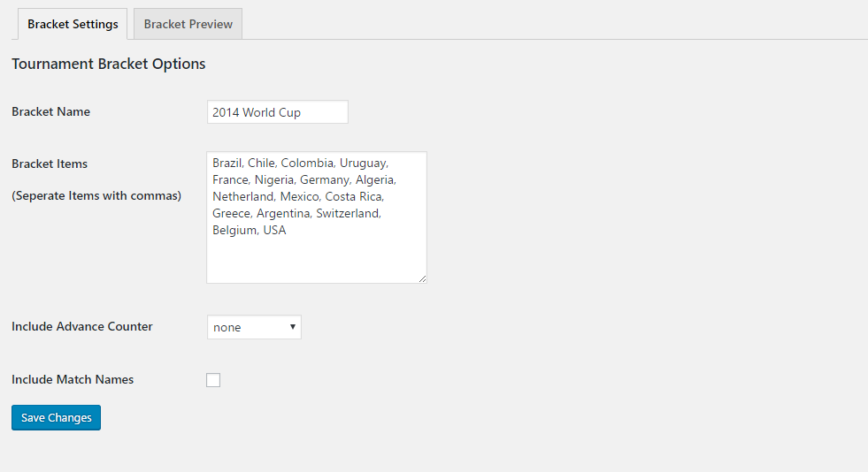Click the Save Changes button
This screenshot has width=868, height=472.
56,417
